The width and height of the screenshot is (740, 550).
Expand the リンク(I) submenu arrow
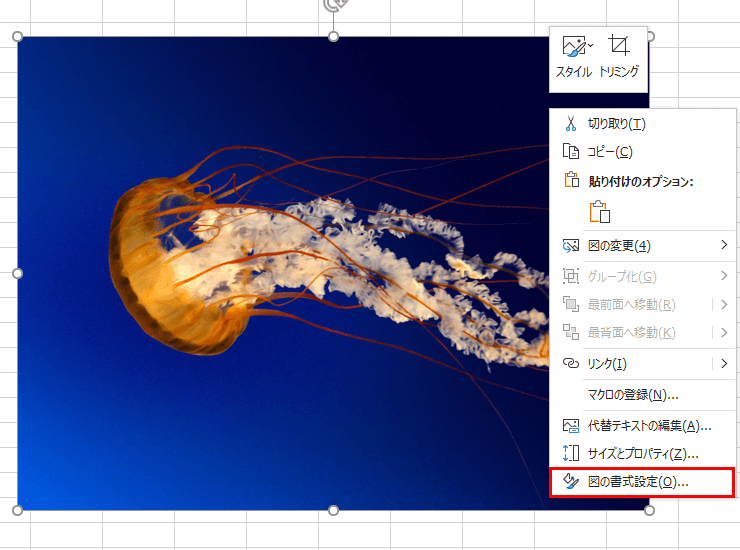(724, 364)
